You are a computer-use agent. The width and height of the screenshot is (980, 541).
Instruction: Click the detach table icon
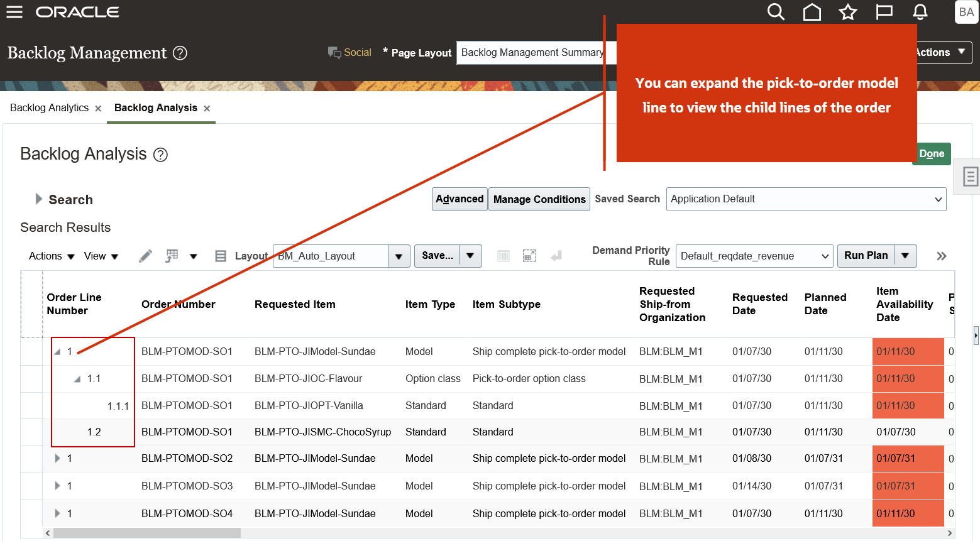[530, 256]
